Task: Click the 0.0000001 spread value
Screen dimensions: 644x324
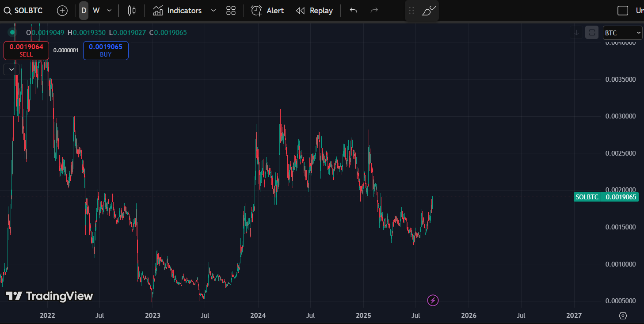Action: (x=66, y=50)
